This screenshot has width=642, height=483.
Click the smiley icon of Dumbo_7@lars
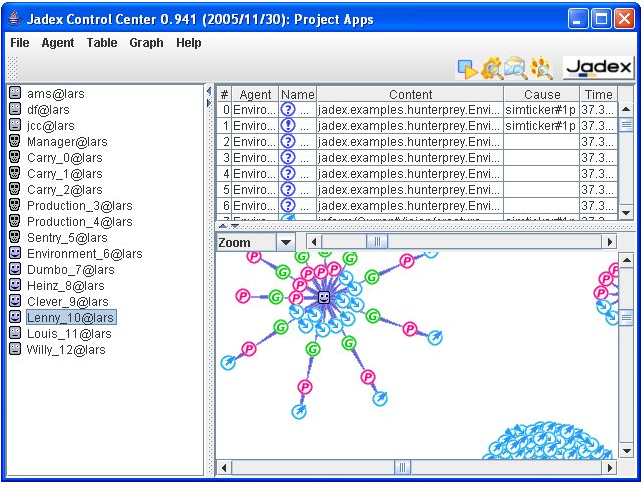point(15,269)
